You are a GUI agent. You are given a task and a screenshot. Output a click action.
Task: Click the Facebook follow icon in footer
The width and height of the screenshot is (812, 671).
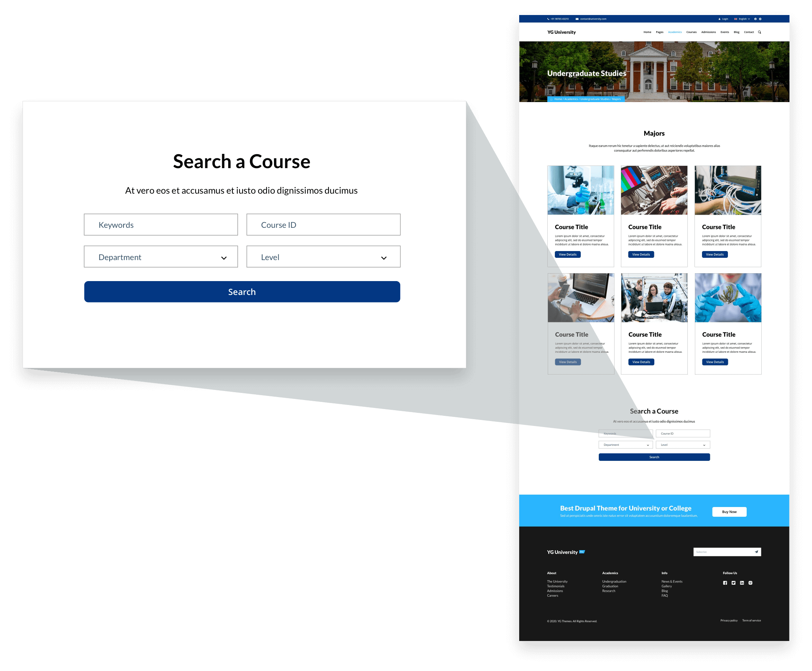click(725, 585)
